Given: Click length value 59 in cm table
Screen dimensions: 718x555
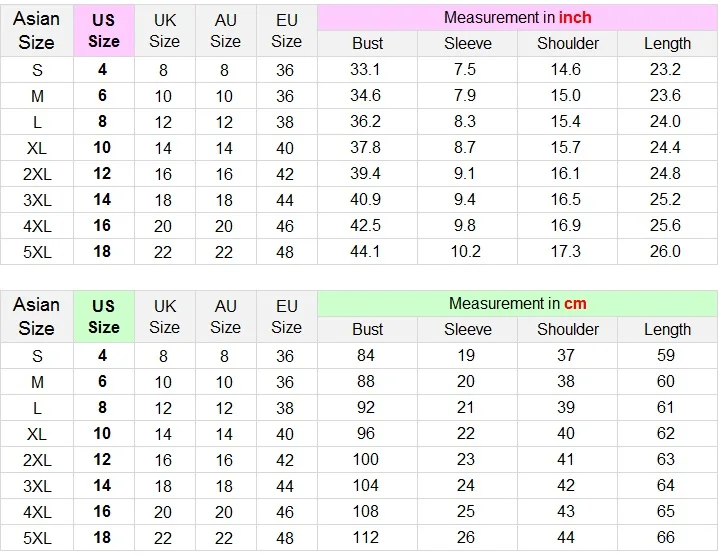Looking at the screenshot, I should pyautogui.click(x=666, y=355).
